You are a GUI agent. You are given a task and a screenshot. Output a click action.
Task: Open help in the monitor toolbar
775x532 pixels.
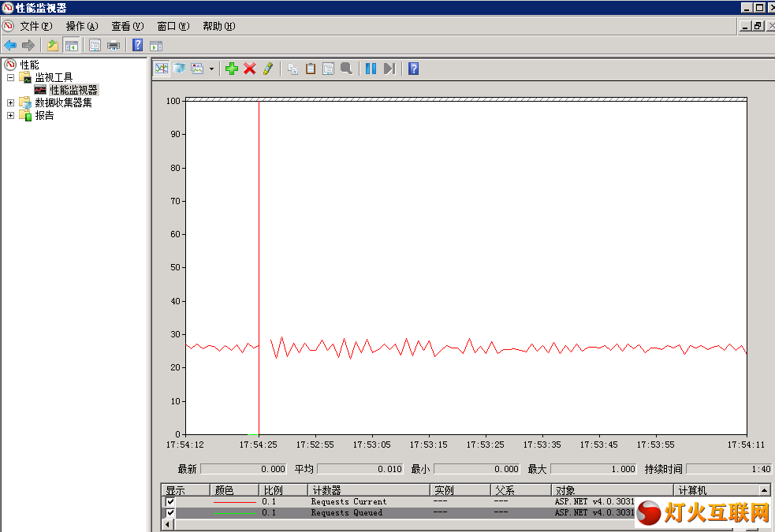414,69
